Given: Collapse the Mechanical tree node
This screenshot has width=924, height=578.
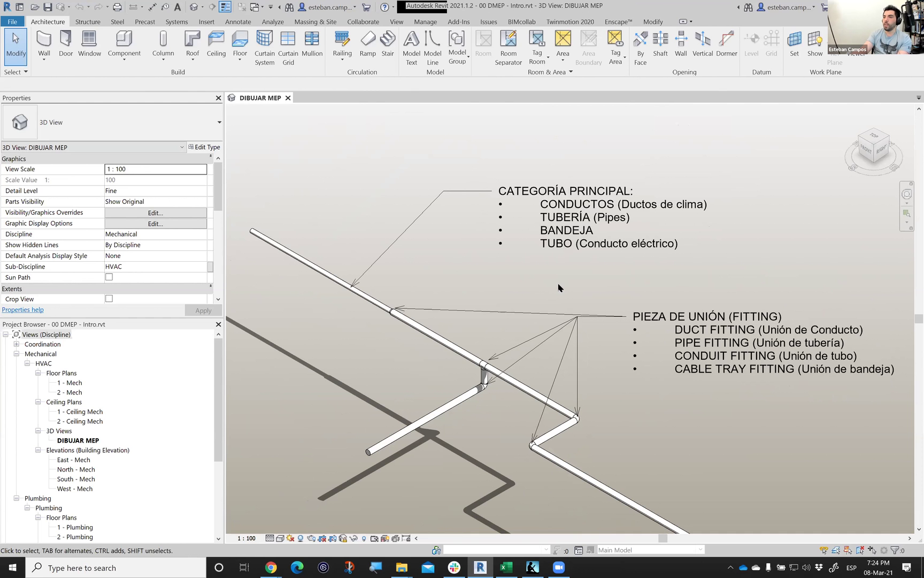Looking at the screenshot, I should point(17,354).
